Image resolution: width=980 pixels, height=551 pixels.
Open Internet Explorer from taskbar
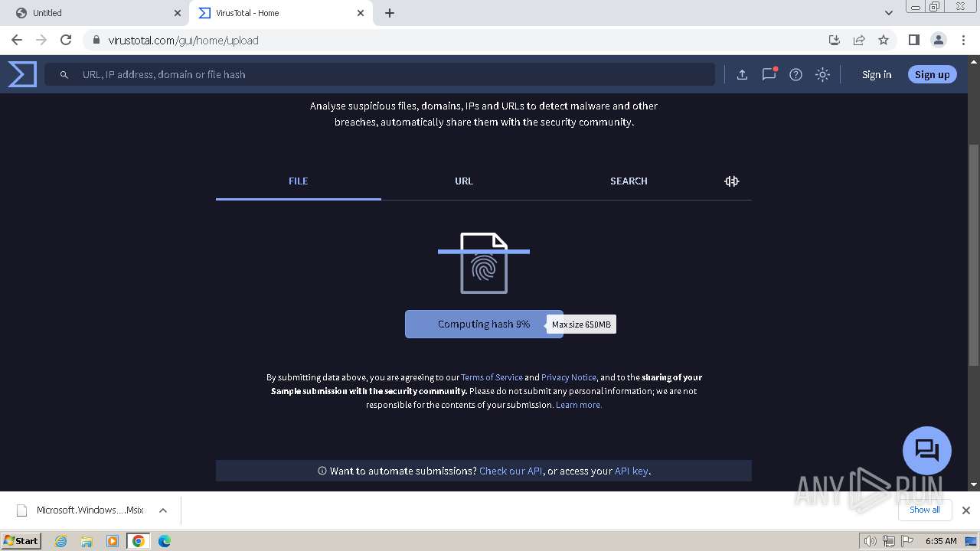[60, 541]
